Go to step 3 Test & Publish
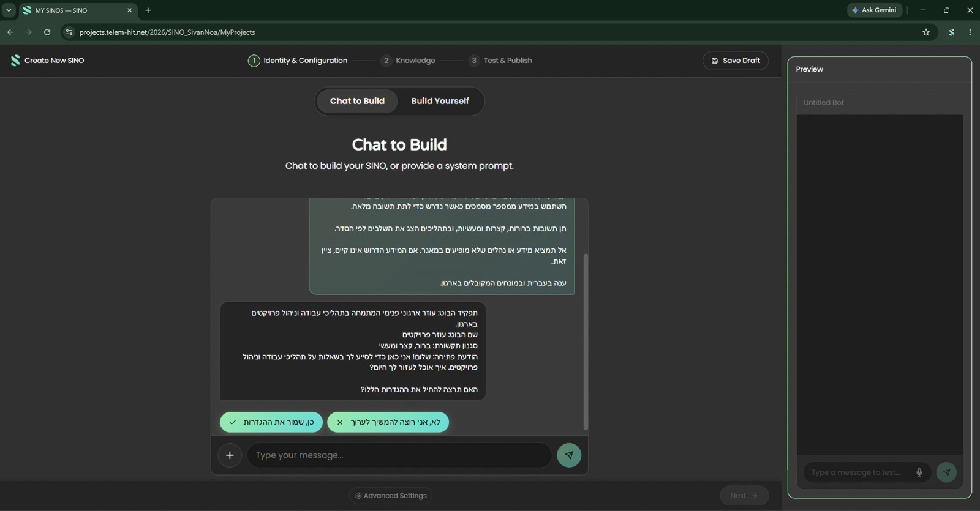The width and height of the screenshot is (980, 511). click(x=500, y=61)
